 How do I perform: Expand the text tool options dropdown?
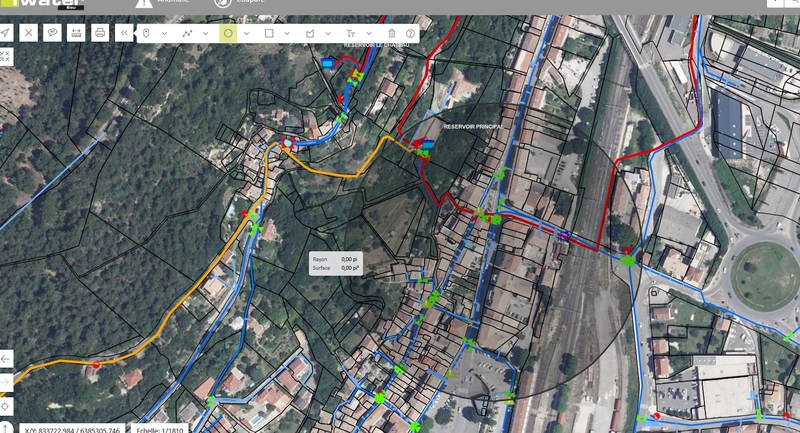coord(369,33)
